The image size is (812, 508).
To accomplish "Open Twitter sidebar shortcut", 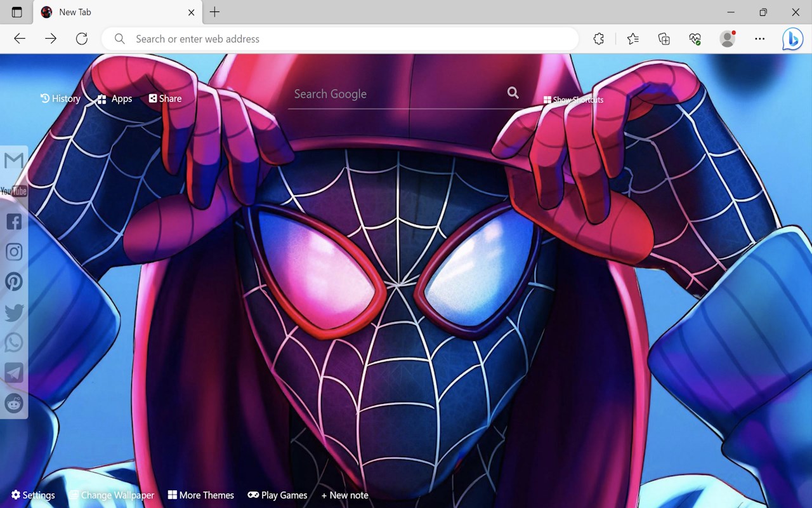I will [14, 312].
